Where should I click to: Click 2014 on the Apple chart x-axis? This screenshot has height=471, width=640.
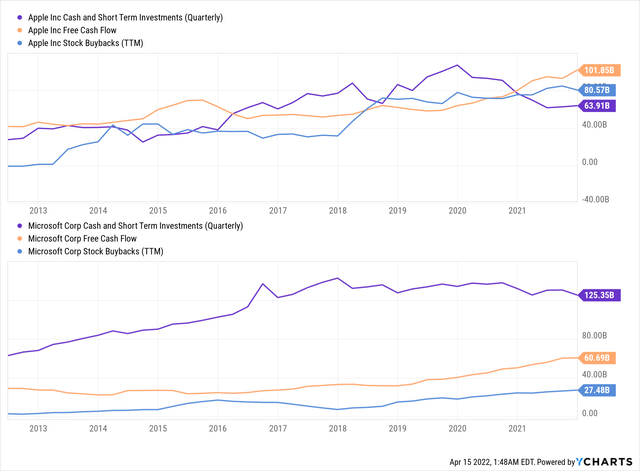pyautogui.click(x=98, y=211)
